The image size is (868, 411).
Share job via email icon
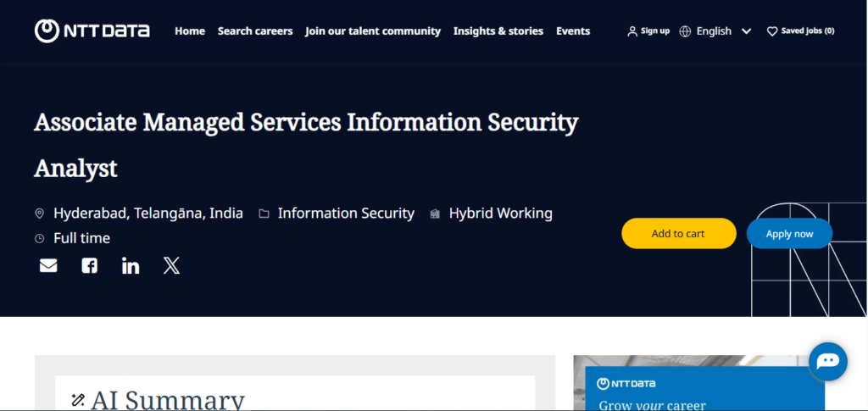pyautogui.click(x=48, y=266)
